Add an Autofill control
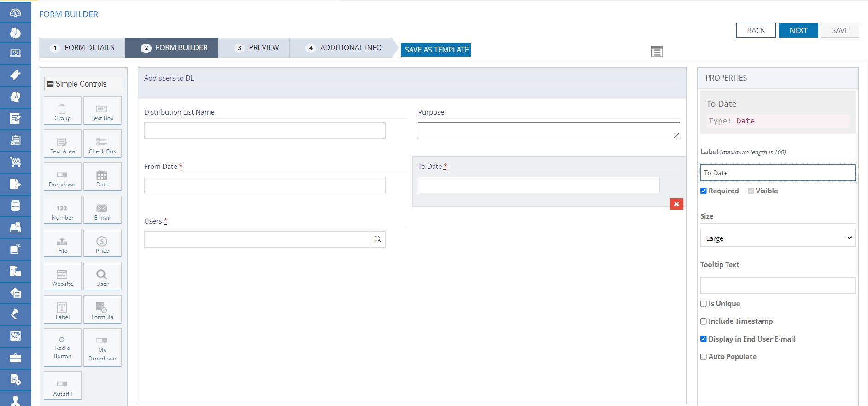This screenshot has width=868, height=406. [x=63, y=386]
